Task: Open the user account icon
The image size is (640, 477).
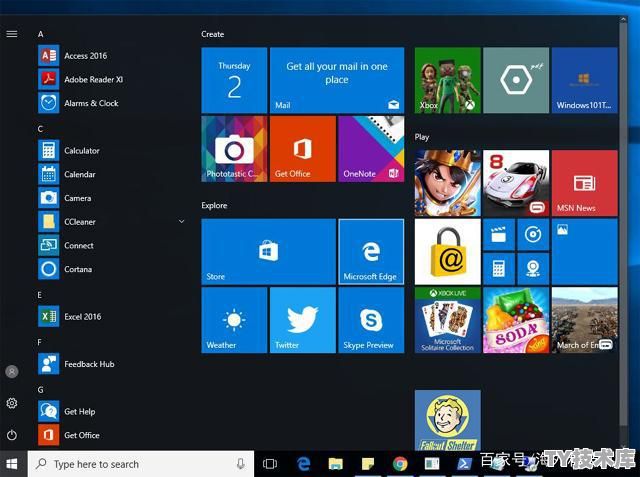Action: (x=12, y=371)
